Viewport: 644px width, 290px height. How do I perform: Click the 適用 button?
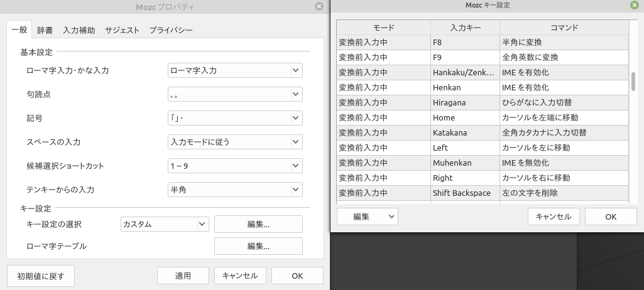coord(183,276)
